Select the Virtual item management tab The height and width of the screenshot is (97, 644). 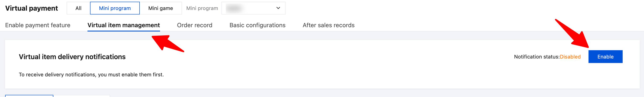click(124, 25)
